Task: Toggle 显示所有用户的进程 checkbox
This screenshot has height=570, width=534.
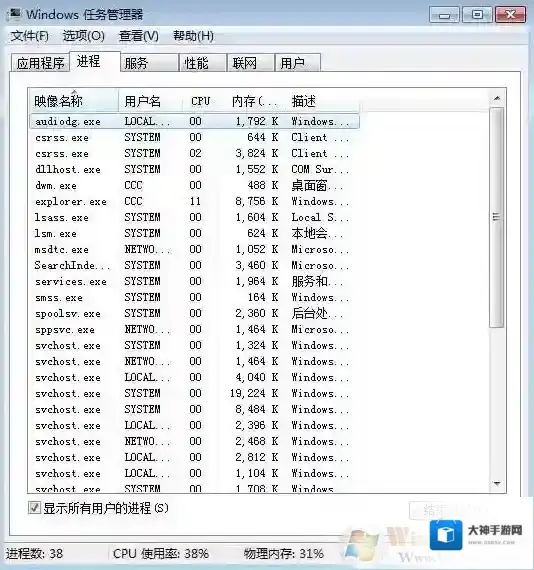Action: tap(34, 508)
